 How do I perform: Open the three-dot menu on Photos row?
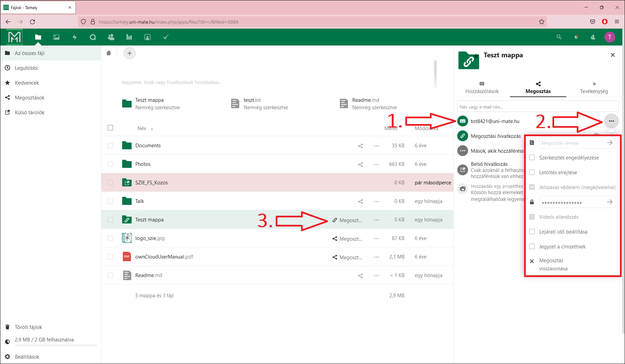(x=377, y=164)
